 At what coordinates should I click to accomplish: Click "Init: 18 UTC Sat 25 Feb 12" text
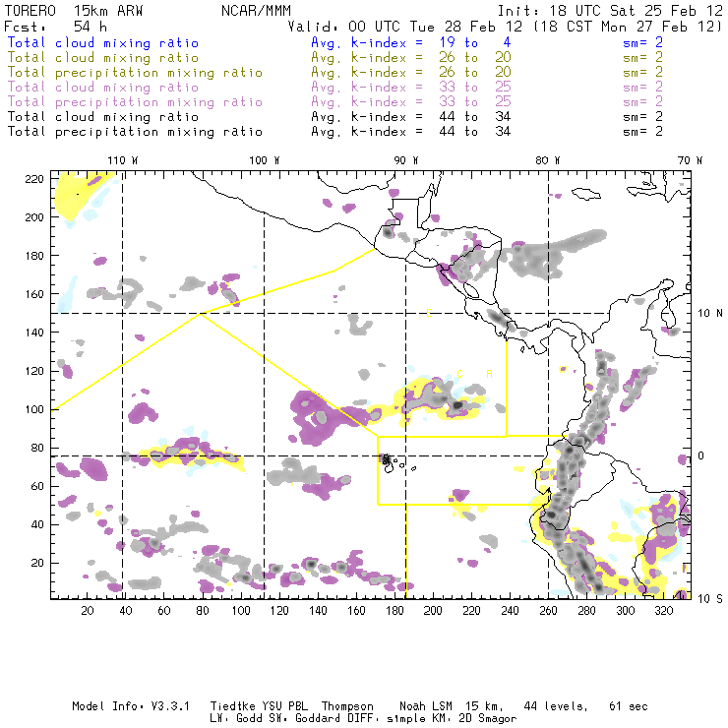tap(610, 11)
